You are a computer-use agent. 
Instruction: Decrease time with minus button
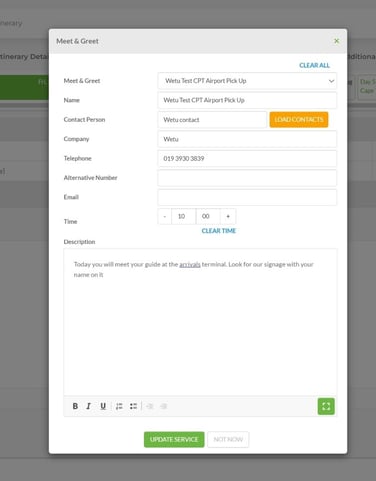(165, 216)
